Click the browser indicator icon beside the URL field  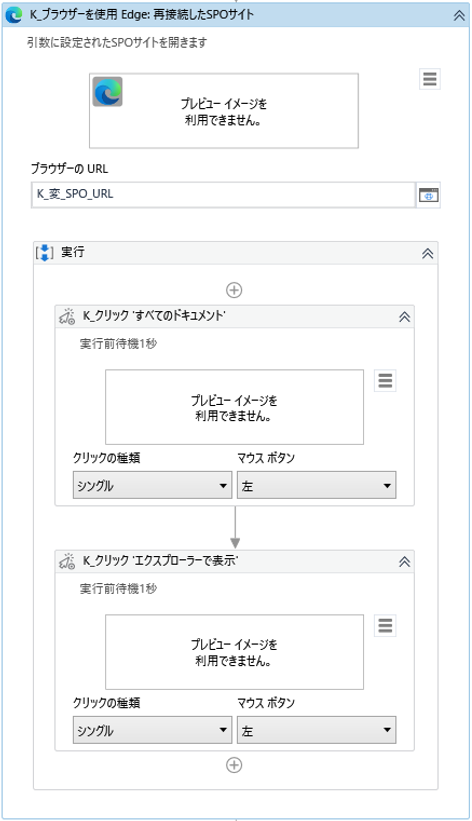[x=429, y=195]
